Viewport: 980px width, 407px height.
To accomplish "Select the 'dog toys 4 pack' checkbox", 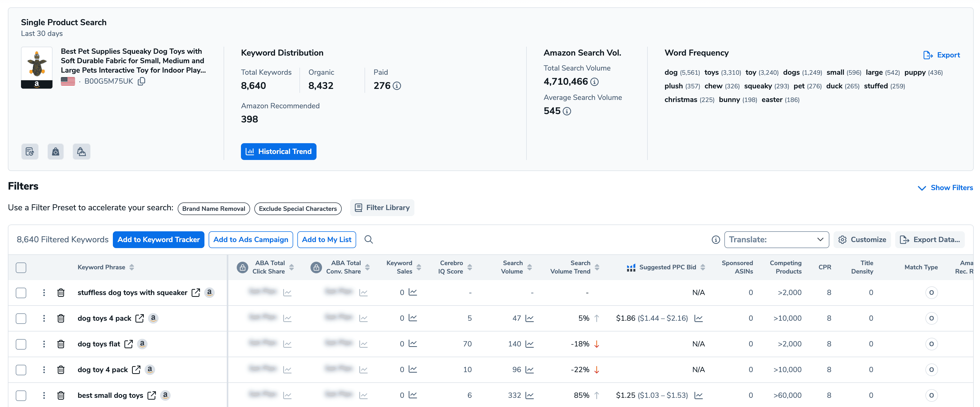I will [21, 318].
